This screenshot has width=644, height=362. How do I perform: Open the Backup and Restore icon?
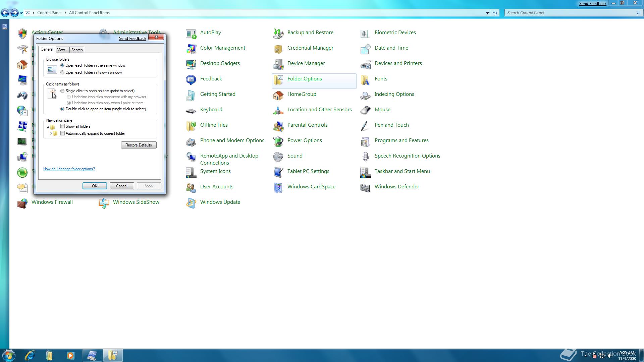(278, 34)
